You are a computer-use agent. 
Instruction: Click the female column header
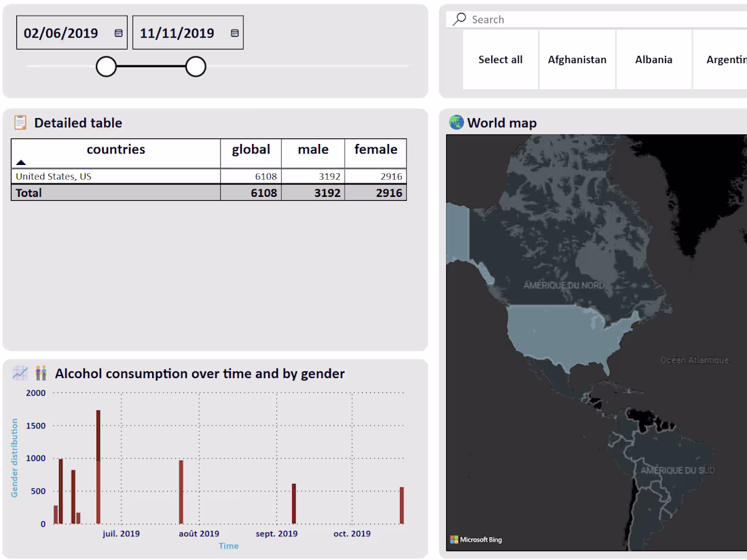pyautogui.click(x=376, y=149)
